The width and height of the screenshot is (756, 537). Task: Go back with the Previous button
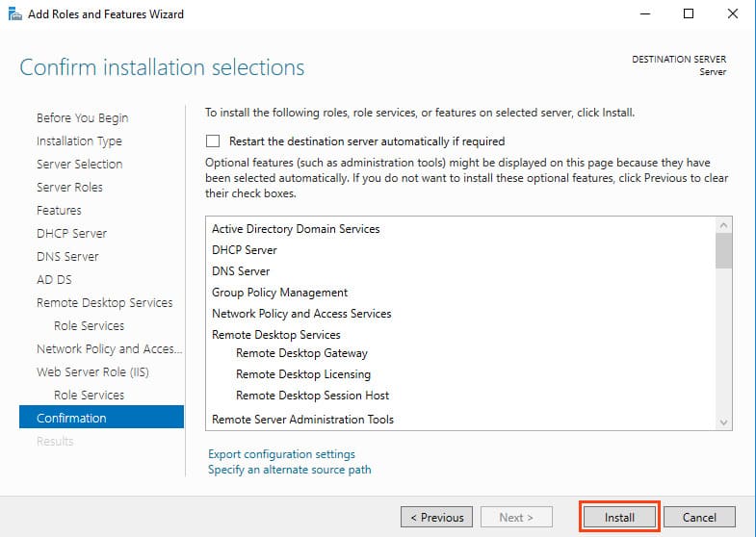[x=436, y=517]
